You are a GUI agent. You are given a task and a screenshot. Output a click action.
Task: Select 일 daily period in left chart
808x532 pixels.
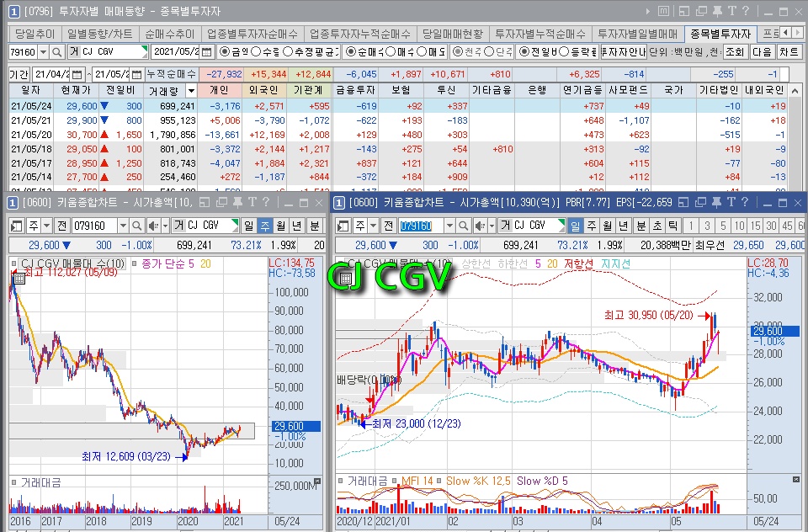tap(249, 226)
